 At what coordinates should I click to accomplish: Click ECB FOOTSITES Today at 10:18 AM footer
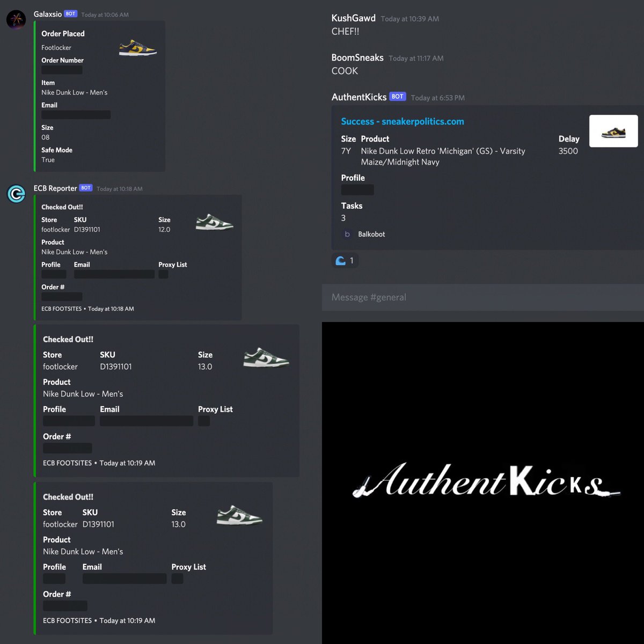click(x=87, y=309)
